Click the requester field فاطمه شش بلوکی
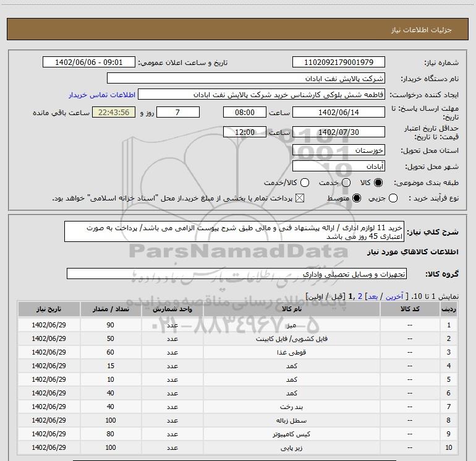Viewport: 476px width, 461px height. pos(261,94)
